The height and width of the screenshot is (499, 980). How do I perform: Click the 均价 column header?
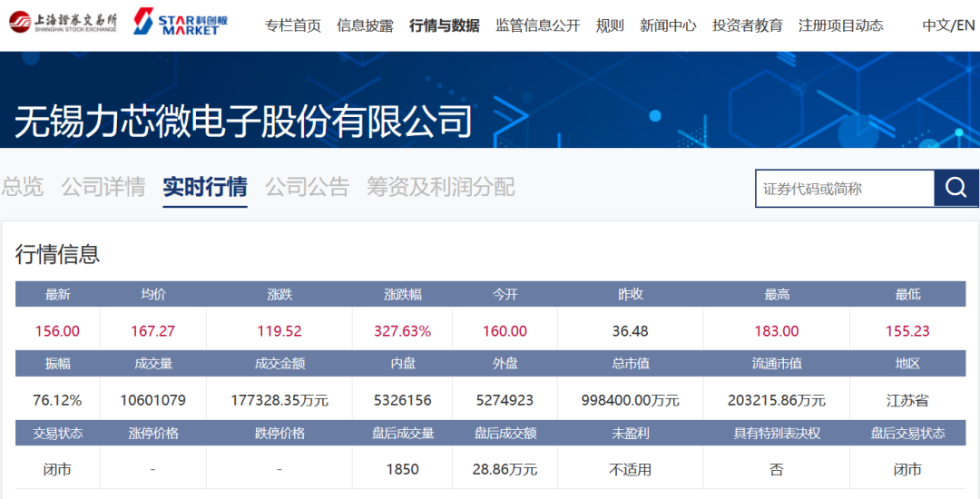(x=153, y=294)
